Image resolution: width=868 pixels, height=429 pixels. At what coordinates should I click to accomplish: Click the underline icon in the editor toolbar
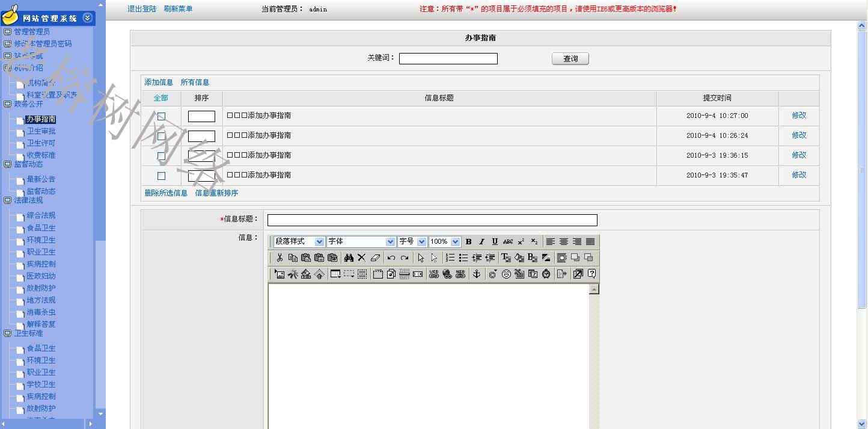495,242
